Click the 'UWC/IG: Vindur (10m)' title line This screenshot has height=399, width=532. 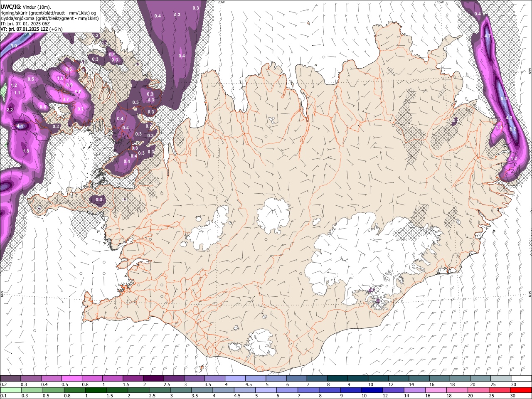pos(25,7)
